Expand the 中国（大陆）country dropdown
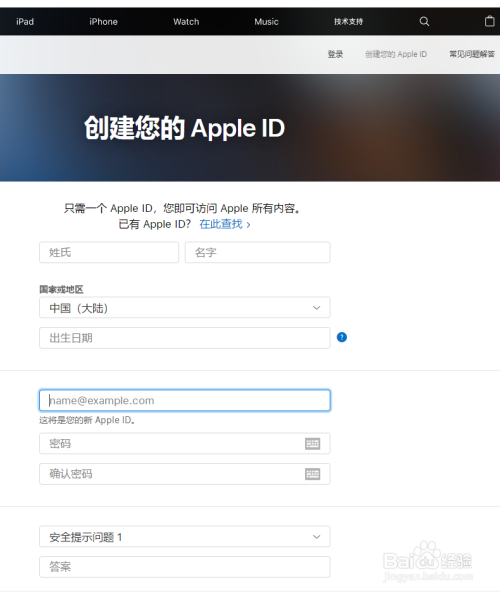The height and width of the screenshot is (594, 500). coord(185,308)
